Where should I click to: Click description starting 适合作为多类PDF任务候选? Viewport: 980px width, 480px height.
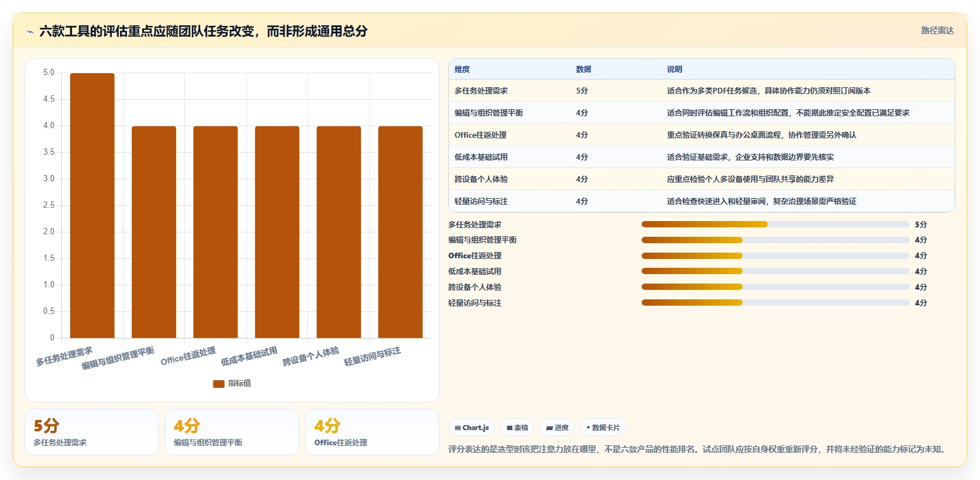pos(768,91)
